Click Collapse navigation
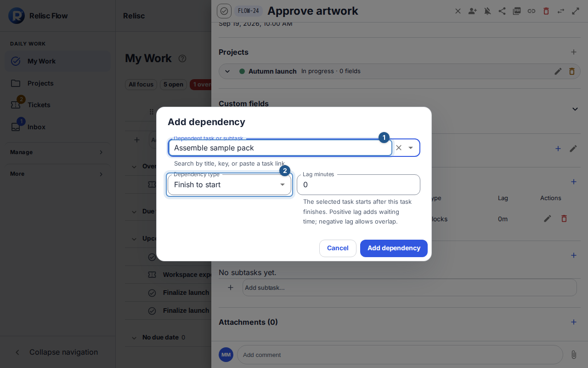Viewport: 588px width, 368px height. point(57,352)
